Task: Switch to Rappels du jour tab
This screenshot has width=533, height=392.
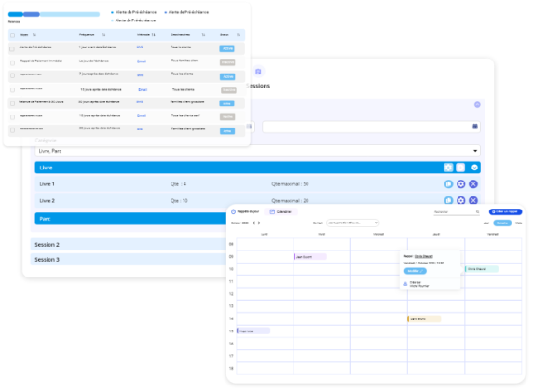Action: 245,211
